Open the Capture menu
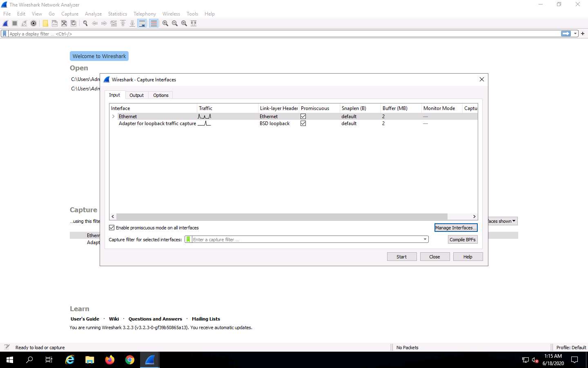 tap(70, 14)
